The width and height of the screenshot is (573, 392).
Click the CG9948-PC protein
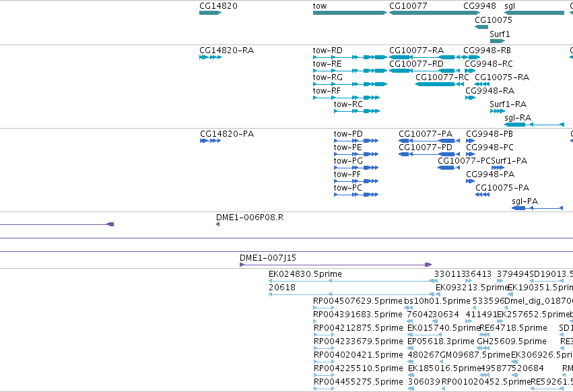[x=470, y=154]
